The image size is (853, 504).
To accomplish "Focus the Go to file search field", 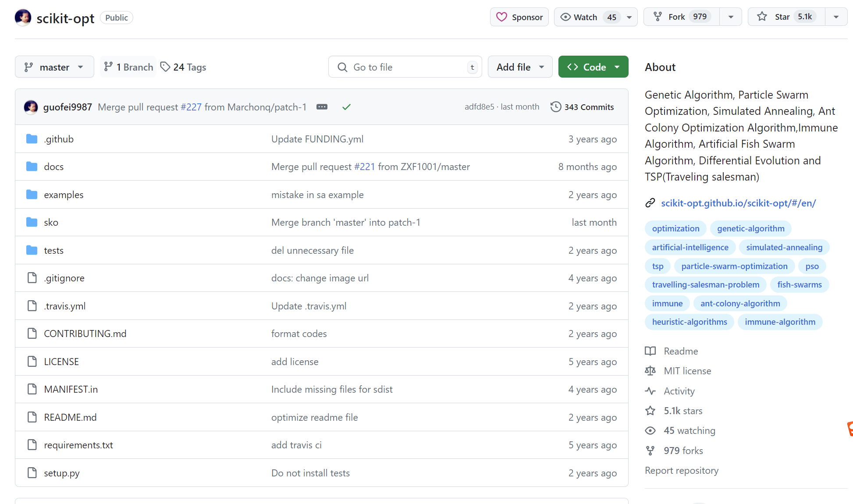I will [405, 67].
